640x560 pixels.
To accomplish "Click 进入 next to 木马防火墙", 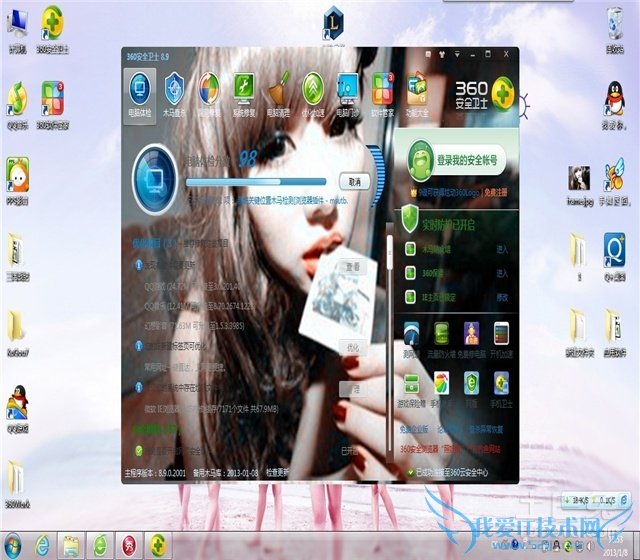I will pos(502,249).
